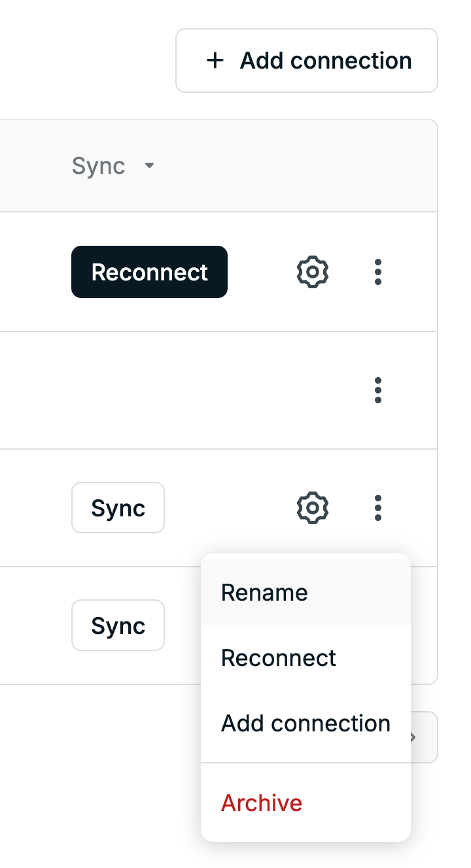Open three-dot menu in the Reconnect row
The image size is (471, 868).
(377, 271)
